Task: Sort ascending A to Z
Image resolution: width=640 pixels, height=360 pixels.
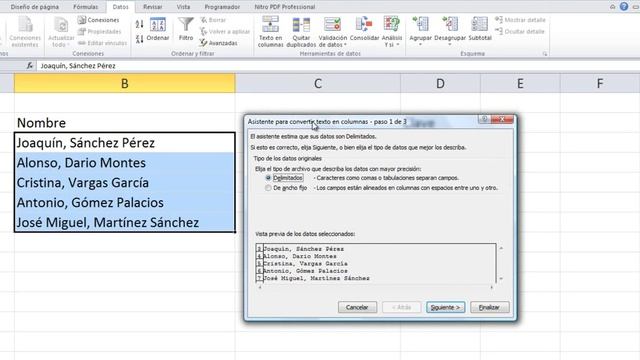Action: click(139, 24)
